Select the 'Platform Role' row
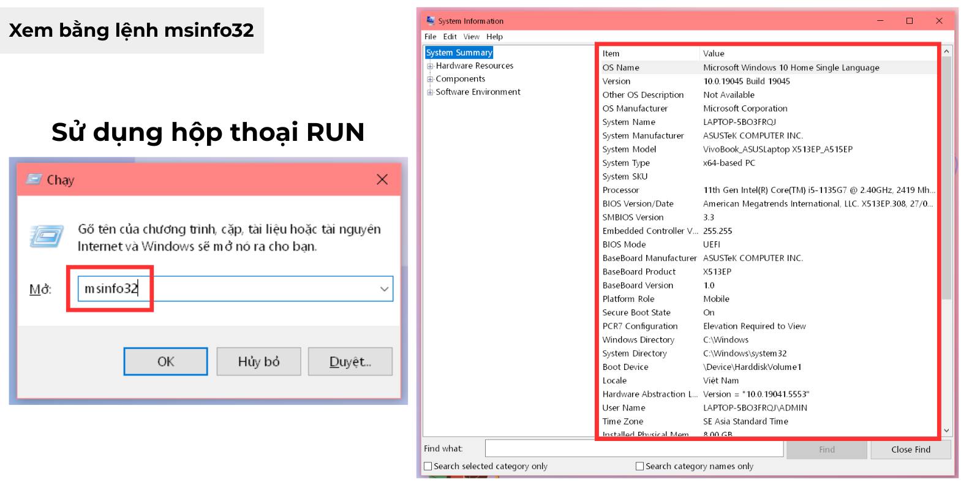The height and width of the screenshot is (490, 980). click(x=767, y=299)
